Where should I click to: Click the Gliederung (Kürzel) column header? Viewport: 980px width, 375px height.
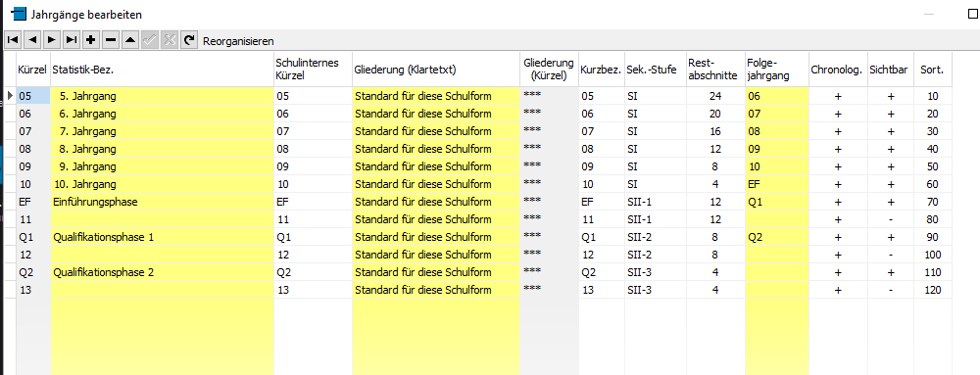click(550, 70)
